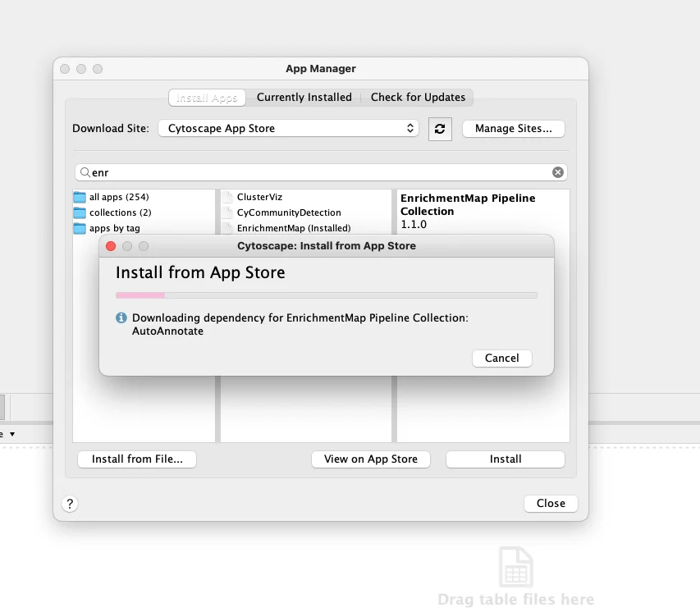Select the all apps folder icon
This screenshot has height=612, width=700.
pos(80,197)
